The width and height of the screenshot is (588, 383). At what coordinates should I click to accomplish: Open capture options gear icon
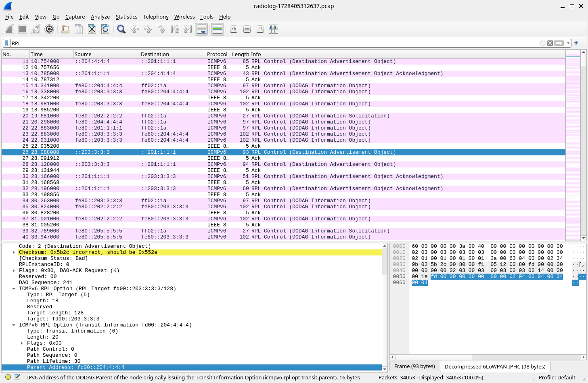click(49, 29)
